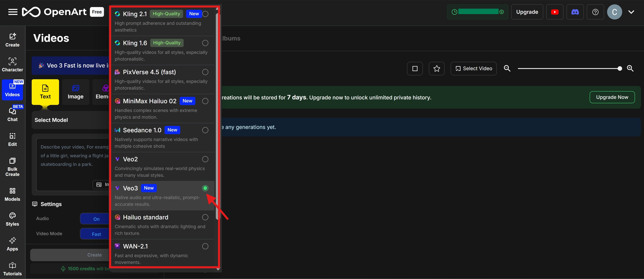Open the help question mark icon
644x279 pixels.
[x=595, y=12]
